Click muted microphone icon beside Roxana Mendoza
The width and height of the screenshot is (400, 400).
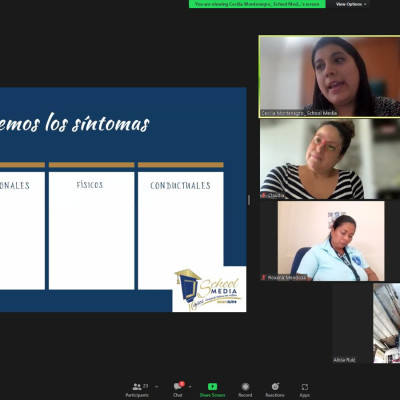(x=264, y=277)
